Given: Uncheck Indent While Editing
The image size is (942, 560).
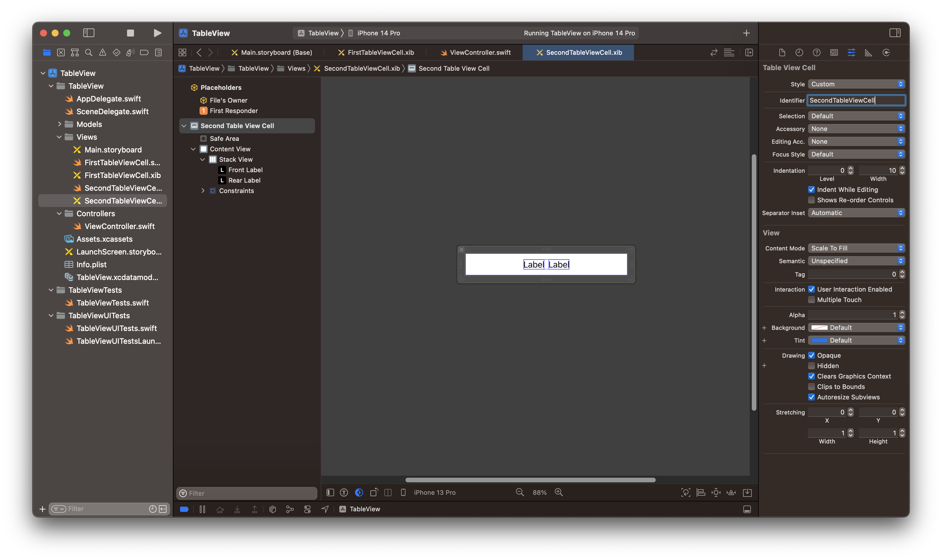Looking at the screenshot, I should (811, 190).
